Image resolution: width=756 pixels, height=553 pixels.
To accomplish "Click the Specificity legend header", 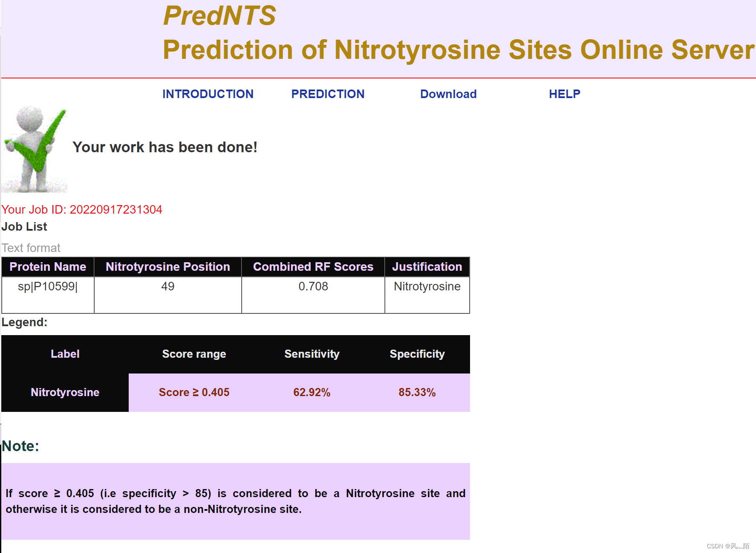I will point(417,354).
